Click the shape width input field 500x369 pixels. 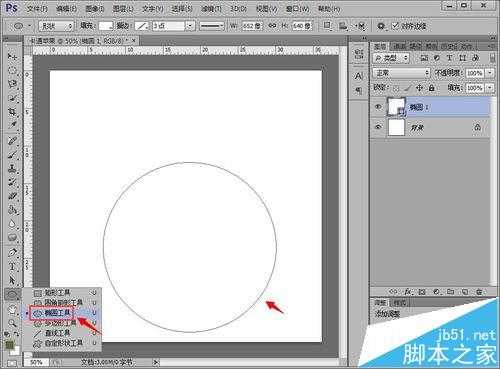click(252, 26)
